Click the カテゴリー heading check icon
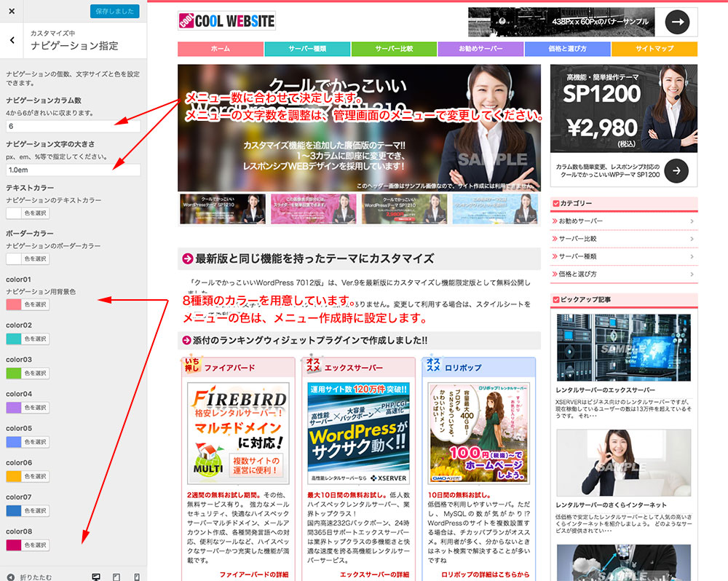This screenshot has height=581, width=728. click(x=555, y=203)
